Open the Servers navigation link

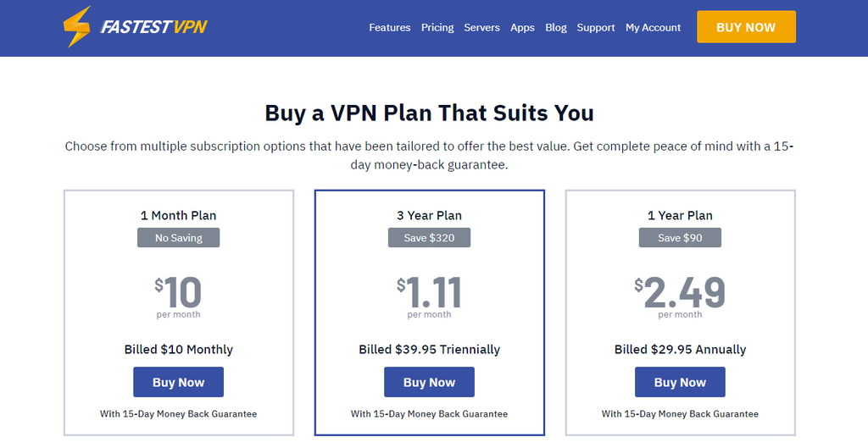(x=481, y=28)
